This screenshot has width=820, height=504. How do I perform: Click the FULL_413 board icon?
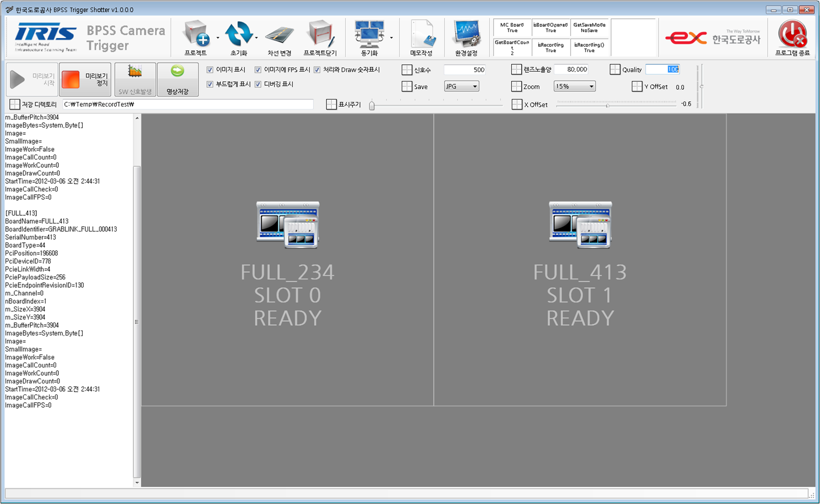pyautogui.click(x=580, y=224)
